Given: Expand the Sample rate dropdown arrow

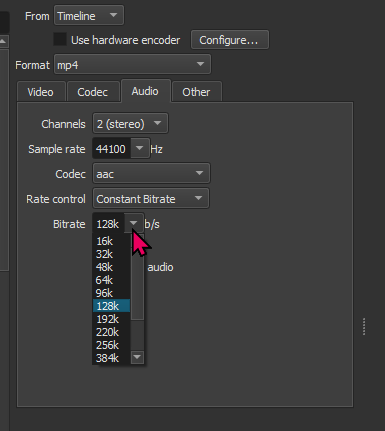Looking at the screenshot, I should tap(140, 148).
